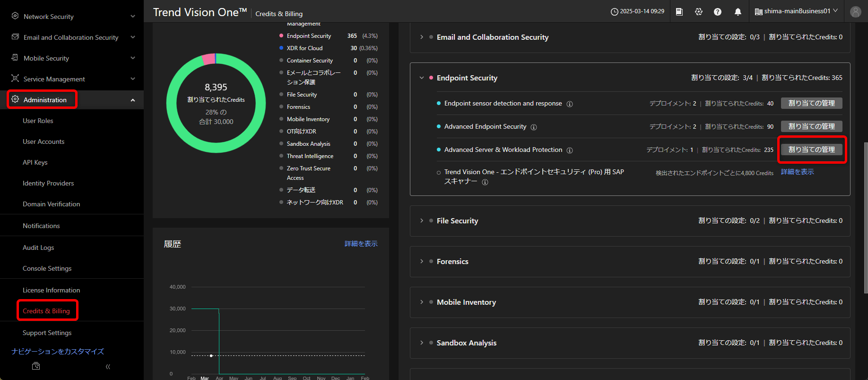Collapse the Endpoint Security credits panel
This screenshot has height=380, width=868.
tap(422, 78)
